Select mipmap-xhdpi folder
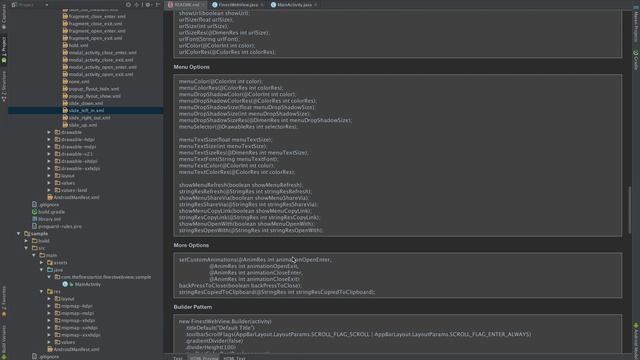Image resolution: width=640 pixels, height=360 pixels. click(x=75, y=320)
